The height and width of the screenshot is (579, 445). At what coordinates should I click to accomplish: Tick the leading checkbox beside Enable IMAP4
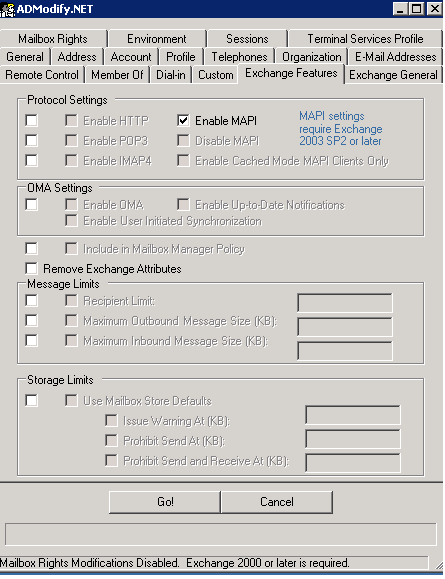tap(31, 160)
